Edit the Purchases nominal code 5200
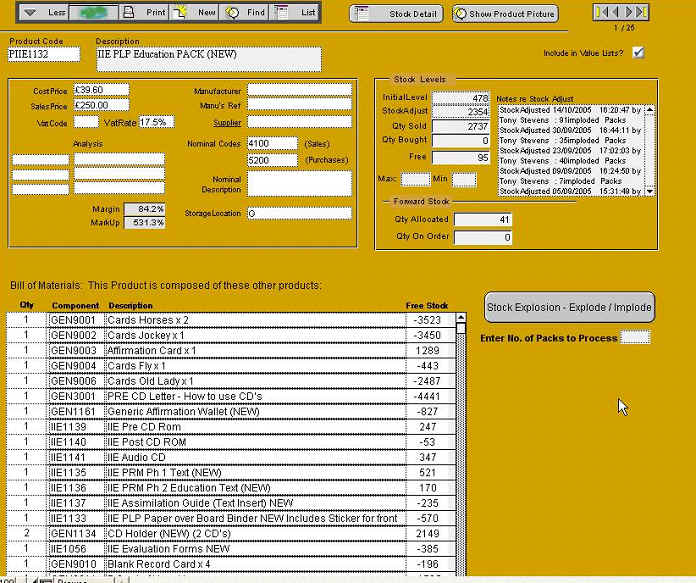Screen dimensions: 696x583 coord(272,160)
